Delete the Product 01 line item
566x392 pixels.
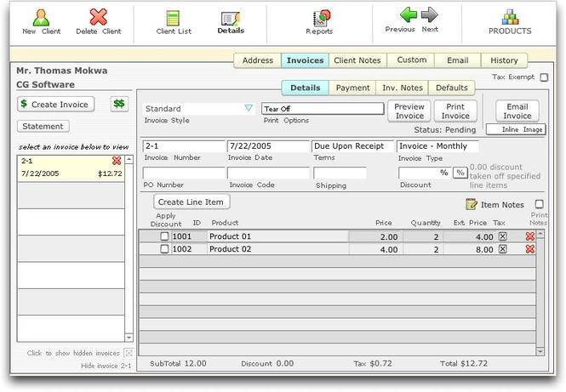tap(530, 236)
